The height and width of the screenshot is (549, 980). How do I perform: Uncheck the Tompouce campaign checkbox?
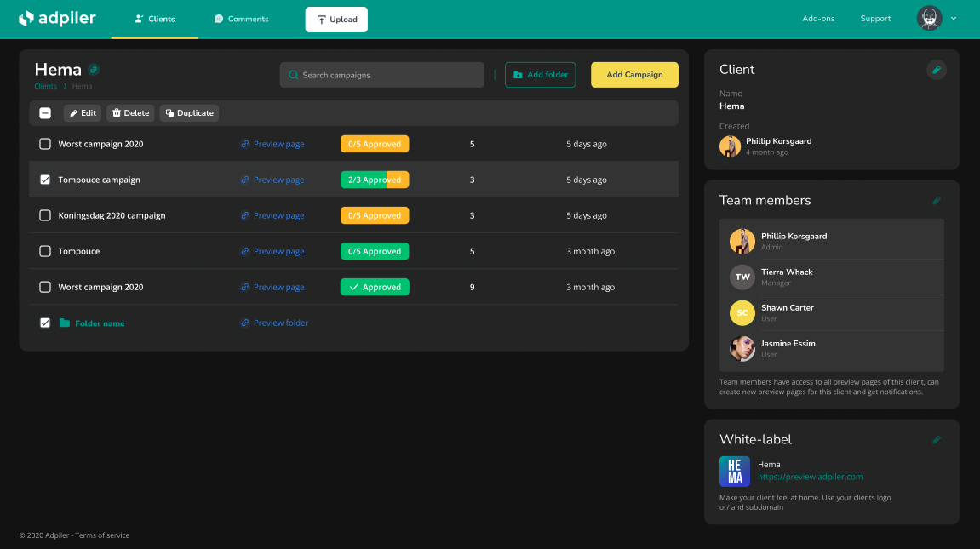(x=45, y=180)
